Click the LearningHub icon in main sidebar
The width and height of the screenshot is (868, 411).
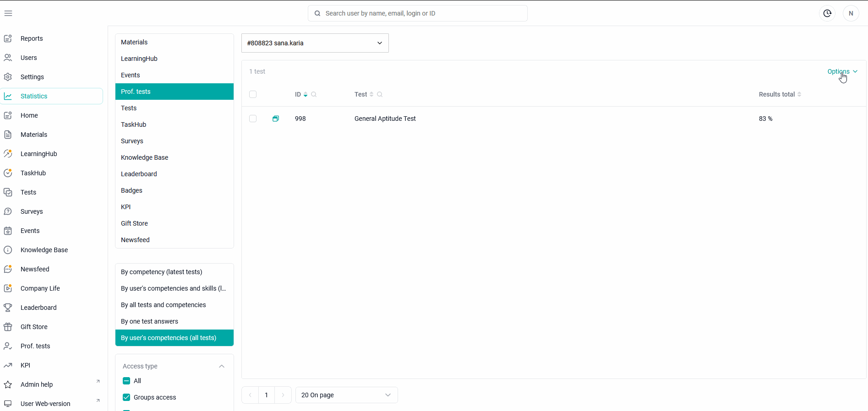pyautogui.click(x=8, y=154)
